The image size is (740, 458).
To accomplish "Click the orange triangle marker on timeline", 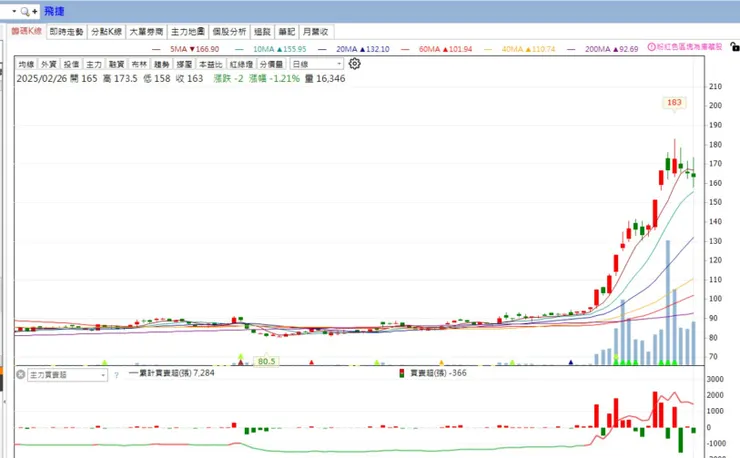I will (x=441, y=362).
